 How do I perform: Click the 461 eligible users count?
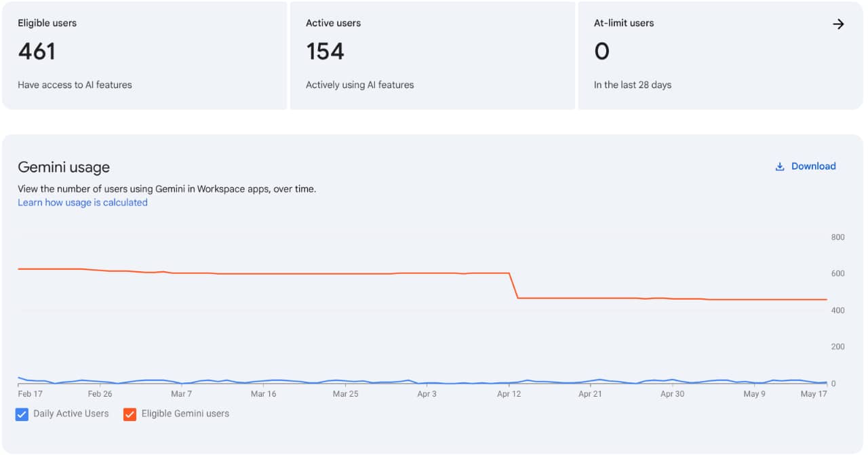pyautogui.click(x=37, y=52)
